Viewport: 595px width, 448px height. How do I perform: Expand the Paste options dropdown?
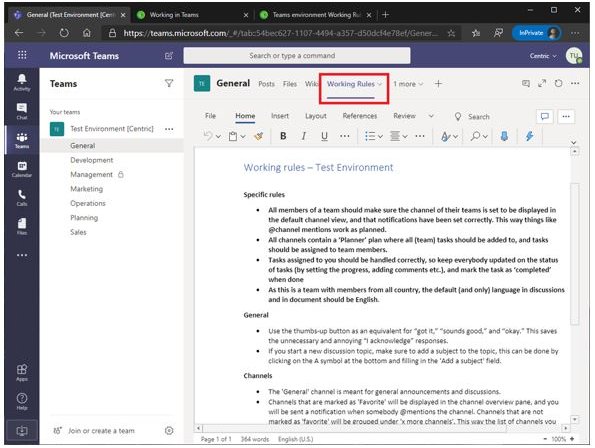243,136
